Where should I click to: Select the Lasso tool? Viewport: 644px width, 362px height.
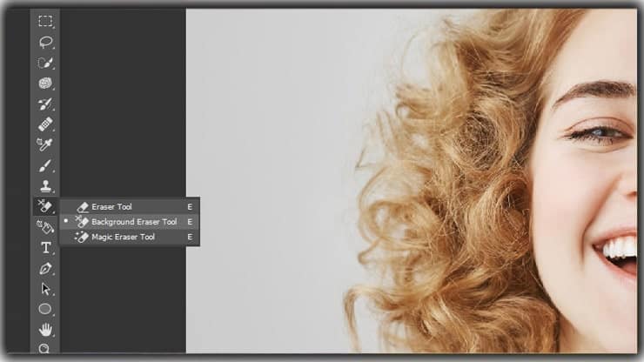coord(45,42)
